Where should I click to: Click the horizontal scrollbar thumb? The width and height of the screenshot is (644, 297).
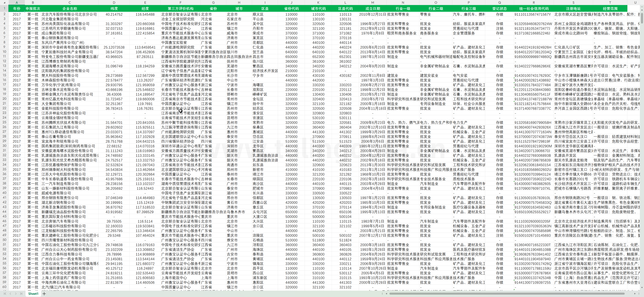[507, 293]
